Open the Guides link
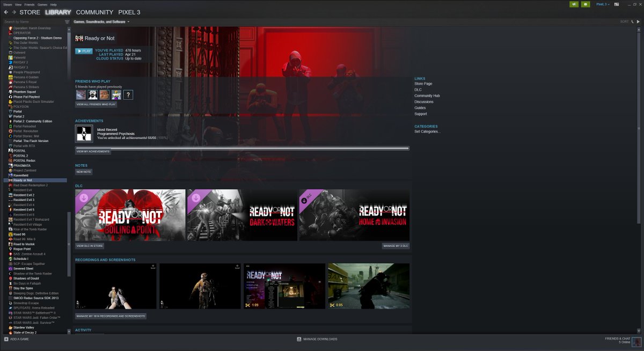This screenshot has width=644, height=351. [420, 108]
